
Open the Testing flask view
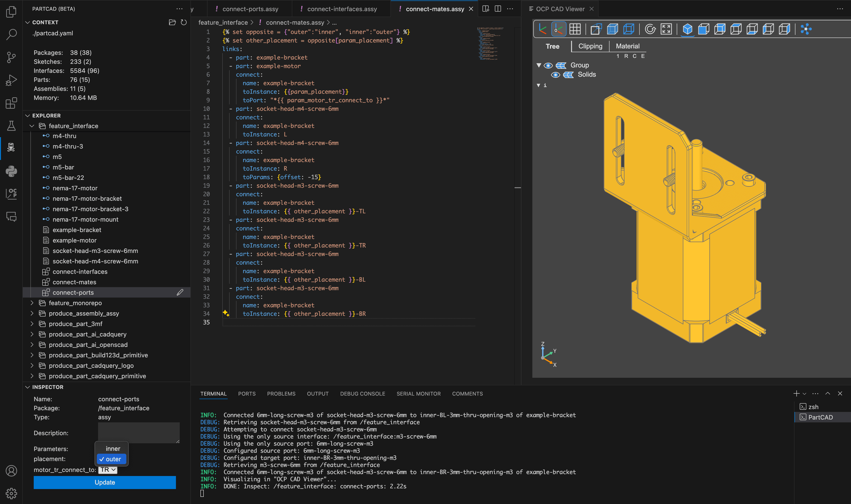[x=11, y=126]
